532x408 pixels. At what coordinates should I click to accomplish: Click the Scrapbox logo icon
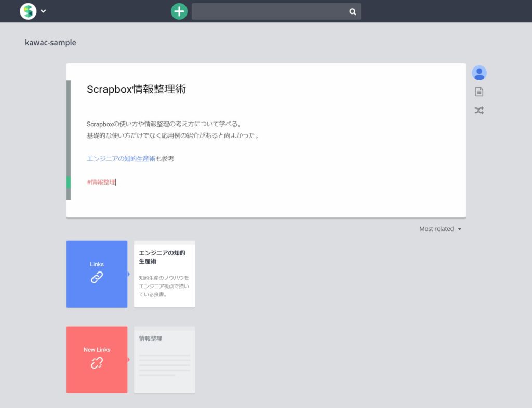pos(28,11)
